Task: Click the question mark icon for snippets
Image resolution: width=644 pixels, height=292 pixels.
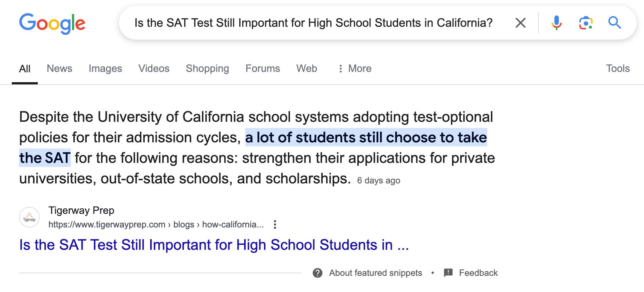Action: pyautogui.click(x=317, y=273)
